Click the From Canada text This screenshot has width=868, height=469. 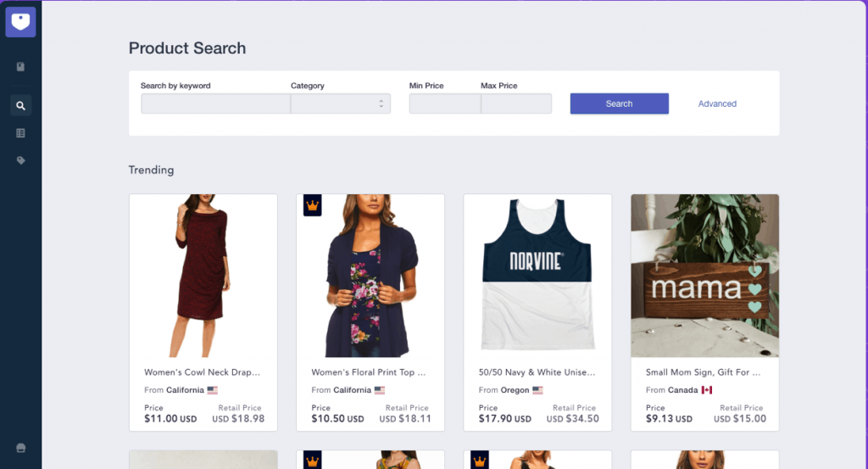click(671, 390)
